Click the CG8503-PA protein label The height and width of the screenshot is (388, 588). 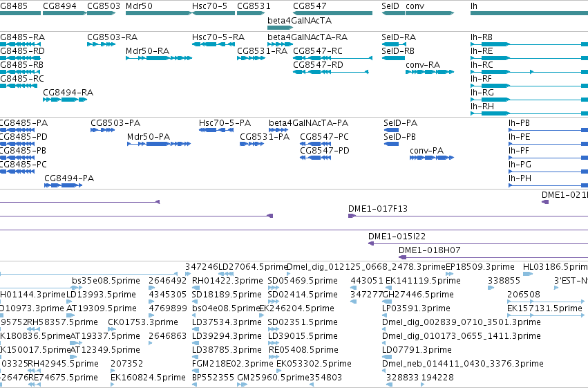coord(115,123)
